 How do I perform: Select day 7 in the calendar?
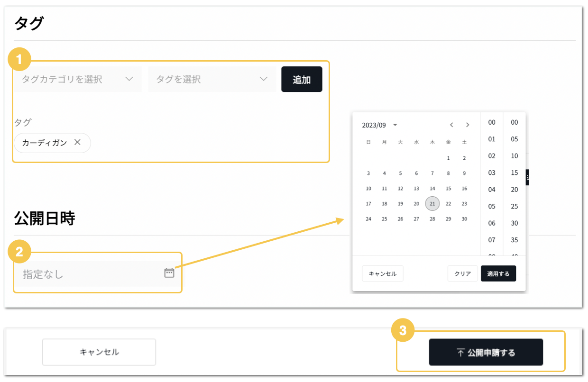[x=432, y=173]
